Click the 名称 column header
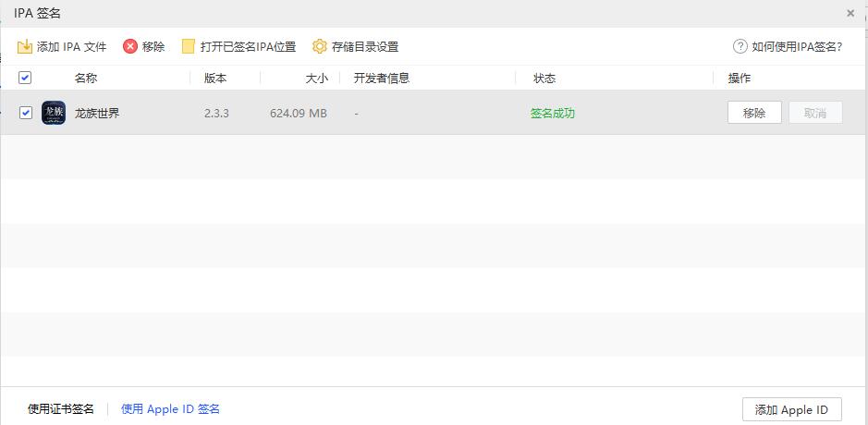 click(x=86, y=79)
